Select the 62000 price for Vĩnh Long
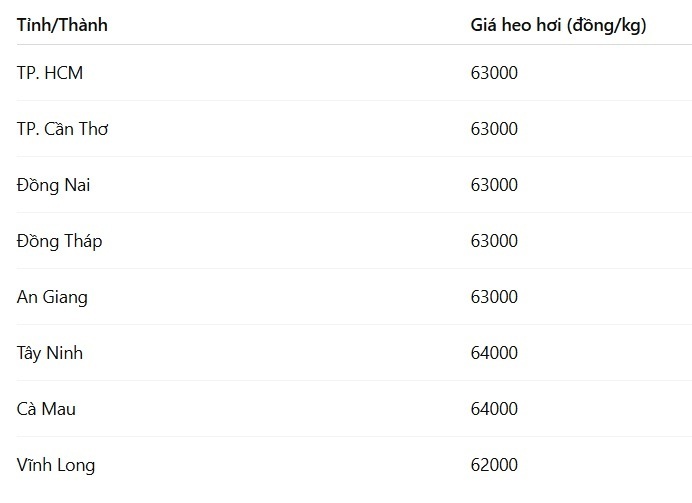 [x=494, y=465]
